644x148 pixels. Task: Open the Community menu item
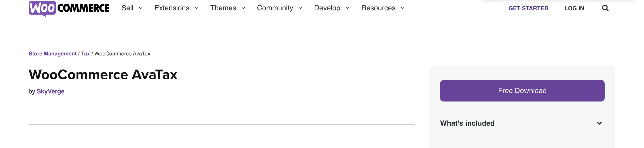(x=275, y=8)
